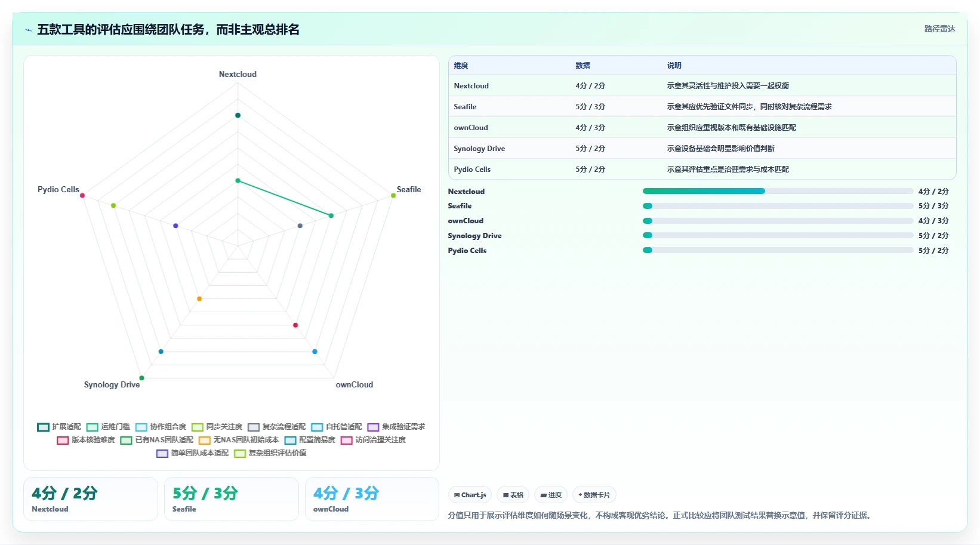980x545 pixels.
Task: Click the Pydio Cells progress bar
Action: [x=778, y=250]
